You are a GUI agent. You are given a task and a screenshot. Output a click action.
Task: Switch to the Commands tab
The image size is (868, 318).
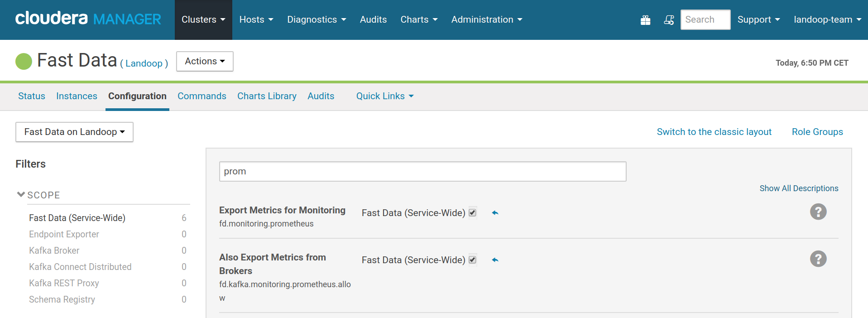(x=202, y=96)
